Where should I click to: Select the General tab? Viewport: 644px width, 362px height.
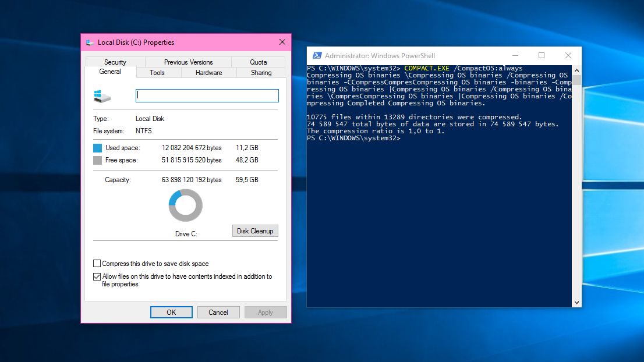coord(110,72)
